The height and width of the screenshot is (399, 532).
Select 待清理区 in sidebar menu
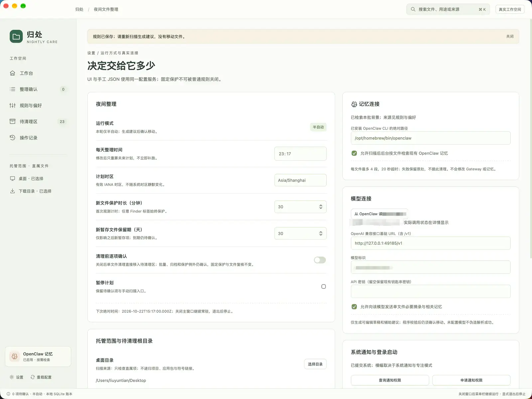point(38,121)
